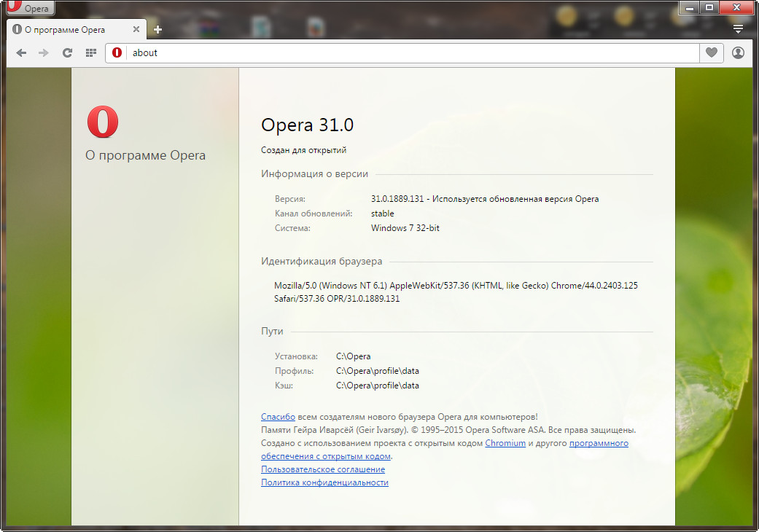Reload the page with the refresh icon

coord(67,52)
